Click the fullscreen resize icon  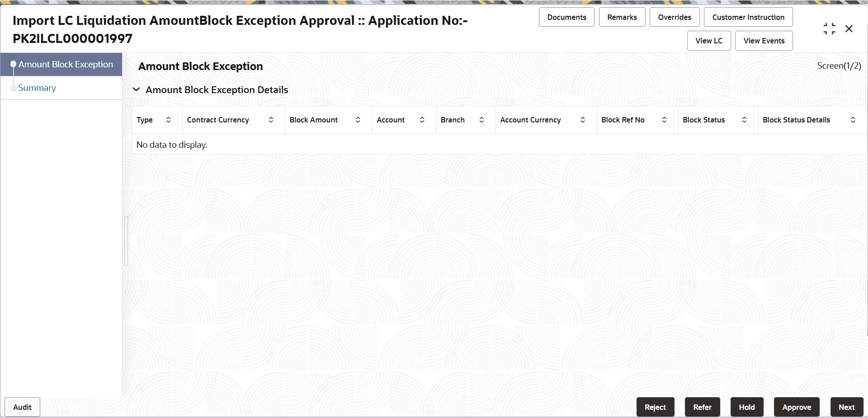point(830,28)
